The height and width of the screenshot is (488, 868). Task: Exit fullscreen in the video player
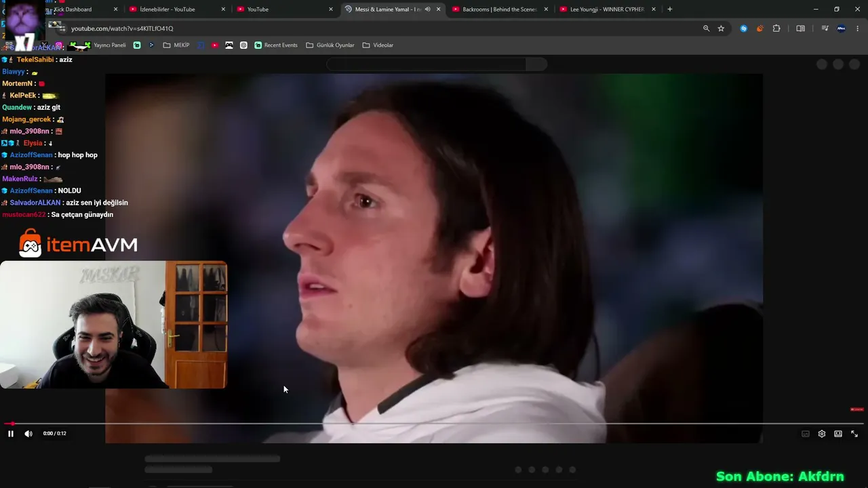854,434
